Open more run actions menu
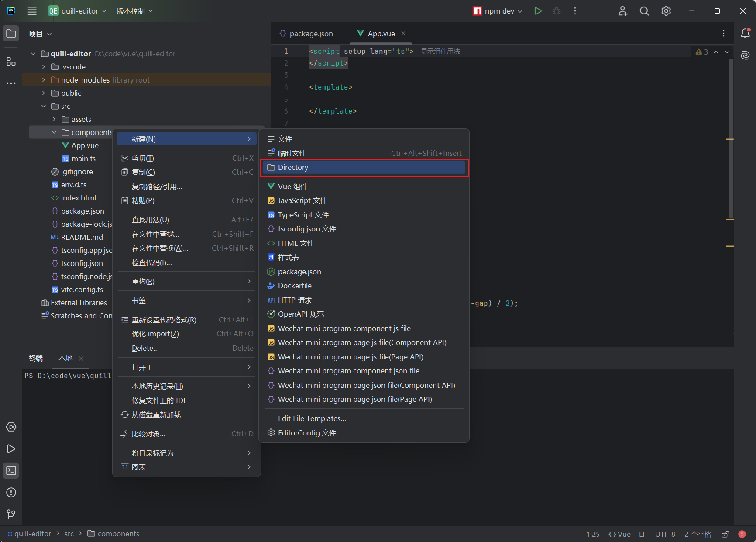This screenshot has height=542, width=756. tap(575, 11)
